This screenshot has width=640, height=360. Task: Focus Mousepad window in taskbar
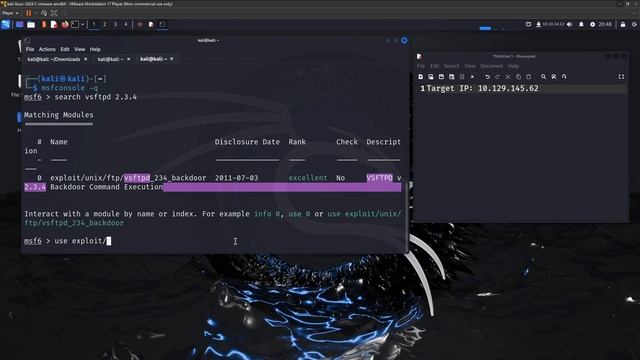click(x=151, y=24)
